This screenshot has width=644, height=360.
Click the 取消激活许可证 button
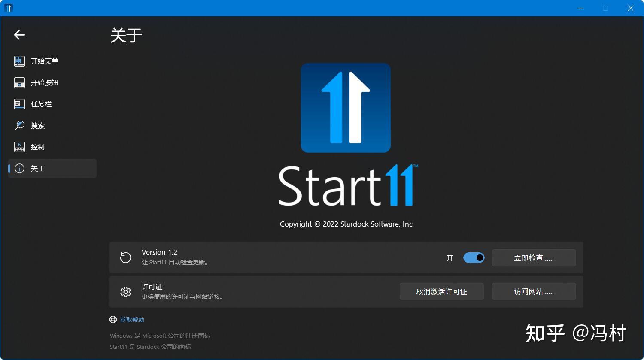point(441,291)
